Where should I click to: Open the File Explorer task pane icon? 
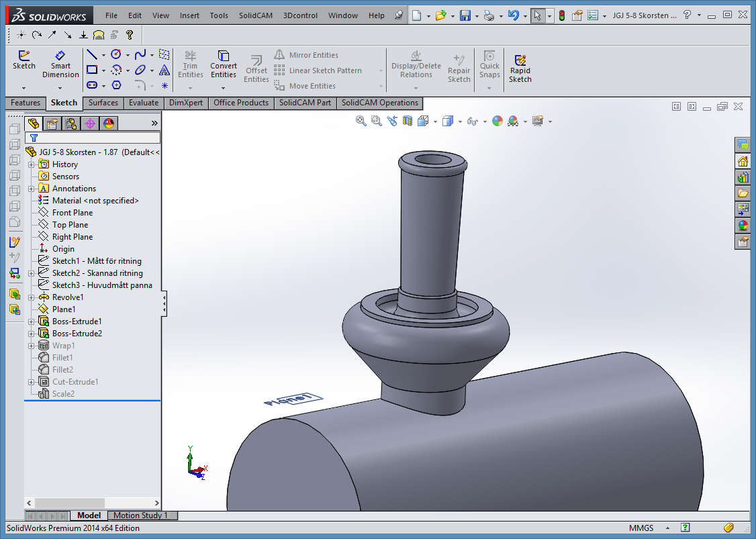tap(743, 193)
